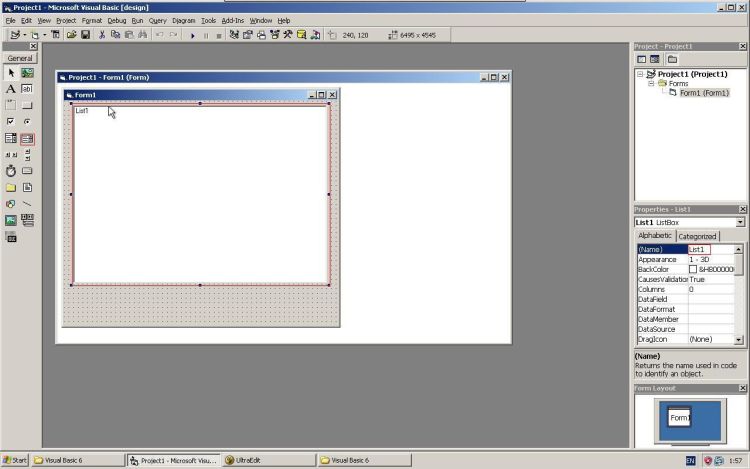Select the DirListBox folder control
This screenshot has width=750, height=469.
click(11, 187)
